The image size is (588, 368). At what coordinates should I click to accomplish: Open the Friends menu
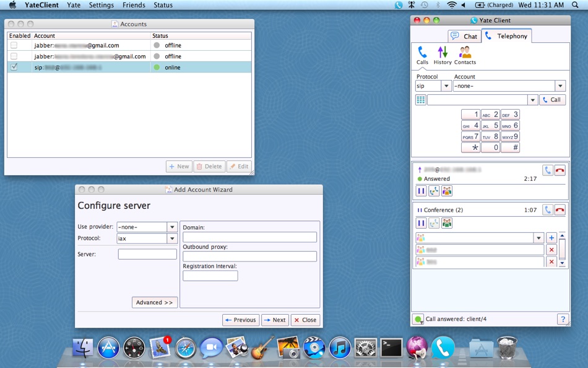[x=134, y=5]
